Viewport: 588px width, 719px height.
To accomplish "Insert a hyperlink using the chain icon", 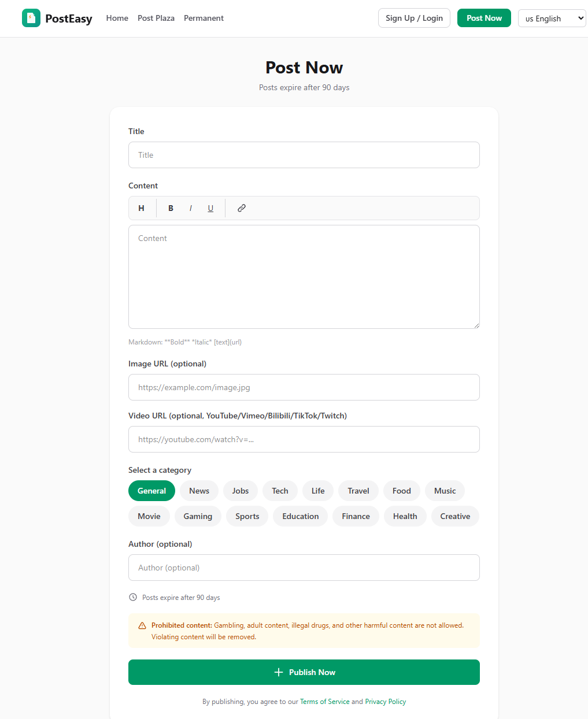I will [241, 208].
